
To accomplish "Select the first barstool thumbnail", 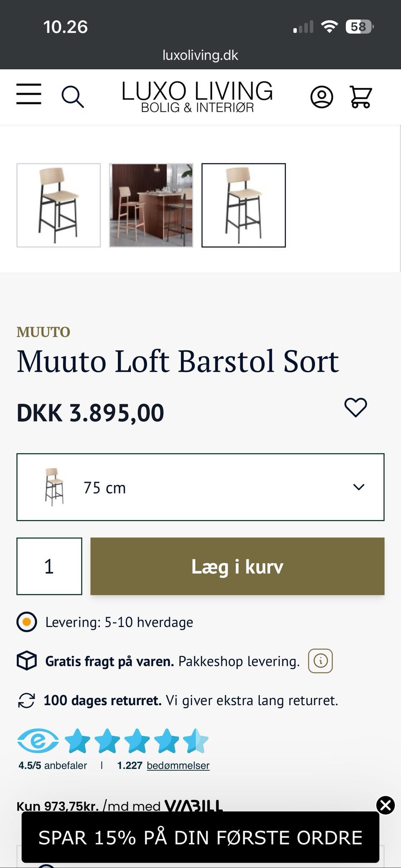I will click(x=58, y=205).
